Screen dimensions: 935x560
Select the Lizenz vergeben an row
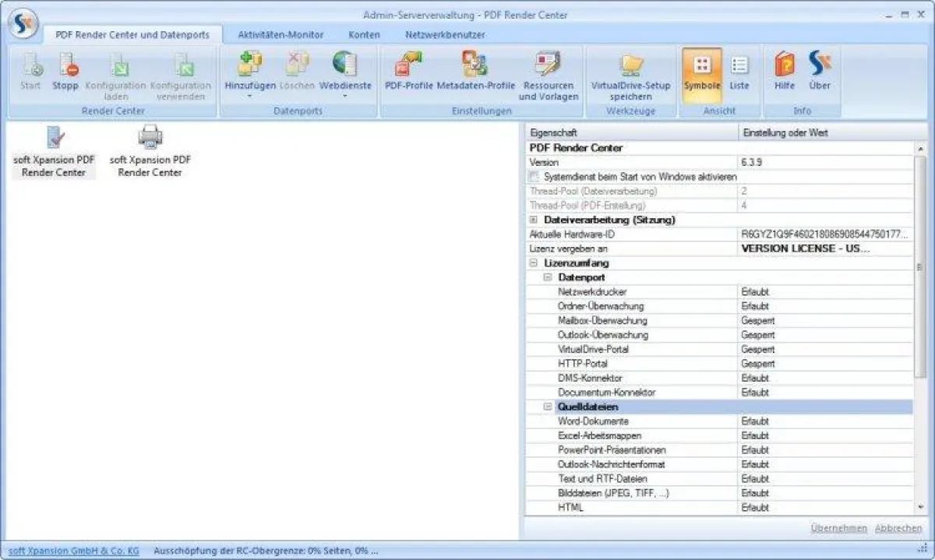719,248
